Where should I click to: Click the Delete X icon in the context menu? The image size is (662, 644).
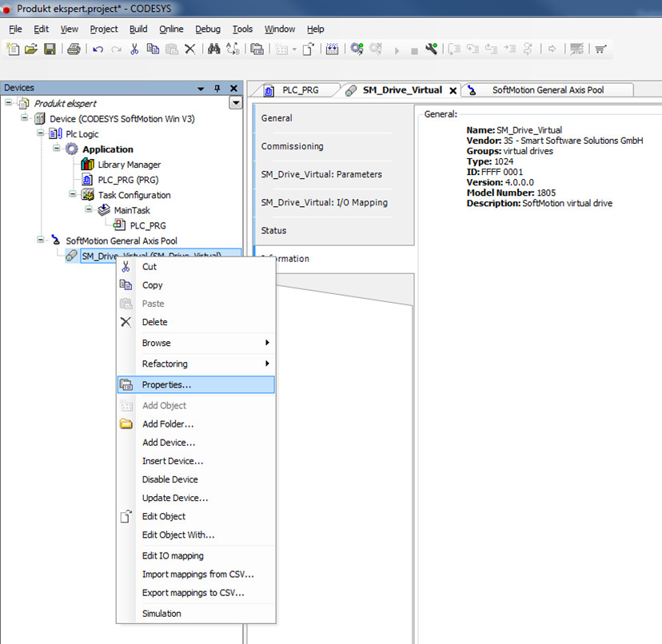click(x=126, y=322)
